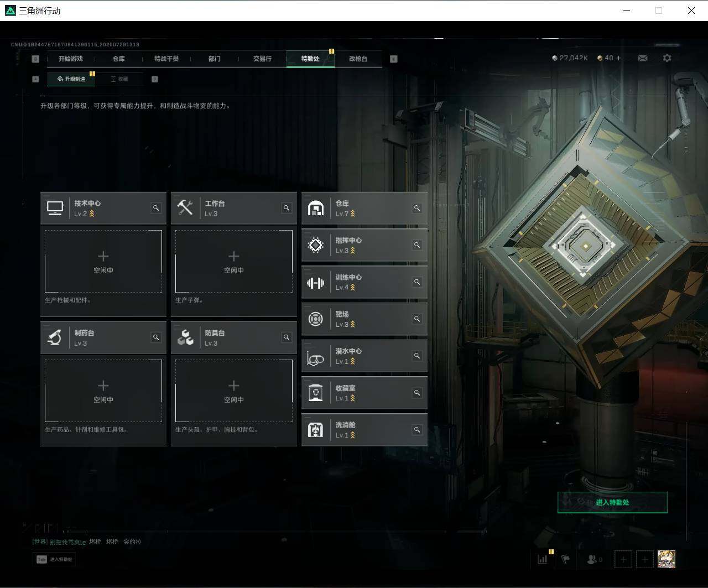The width and height of the screenshot is (708, 588).
Task: Add production in 防具台 idle slot
Action: pos(234,391)
